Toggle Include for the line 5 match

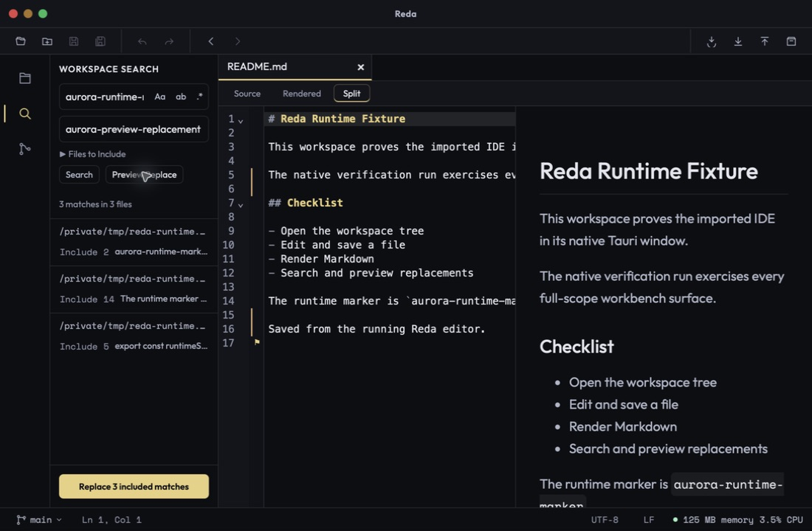pyautogui.click(x=78, y=346)
